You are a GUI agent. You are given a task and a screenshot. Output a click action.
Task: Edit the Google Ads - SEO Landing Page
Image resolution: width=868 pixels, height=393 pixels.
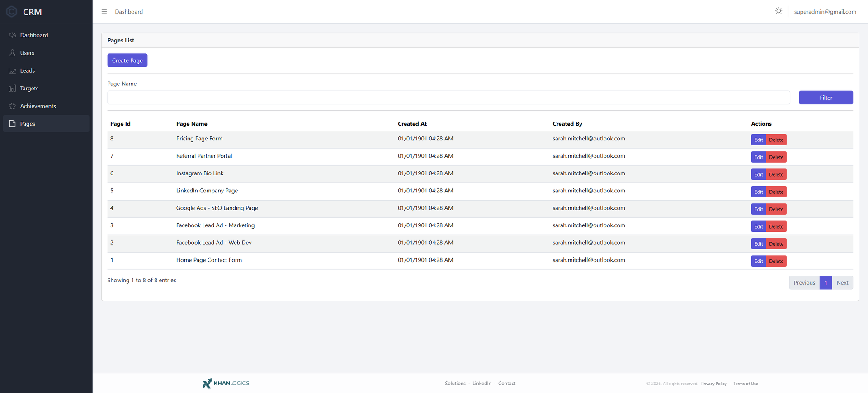pyautogui.click(x=759, y=209)
